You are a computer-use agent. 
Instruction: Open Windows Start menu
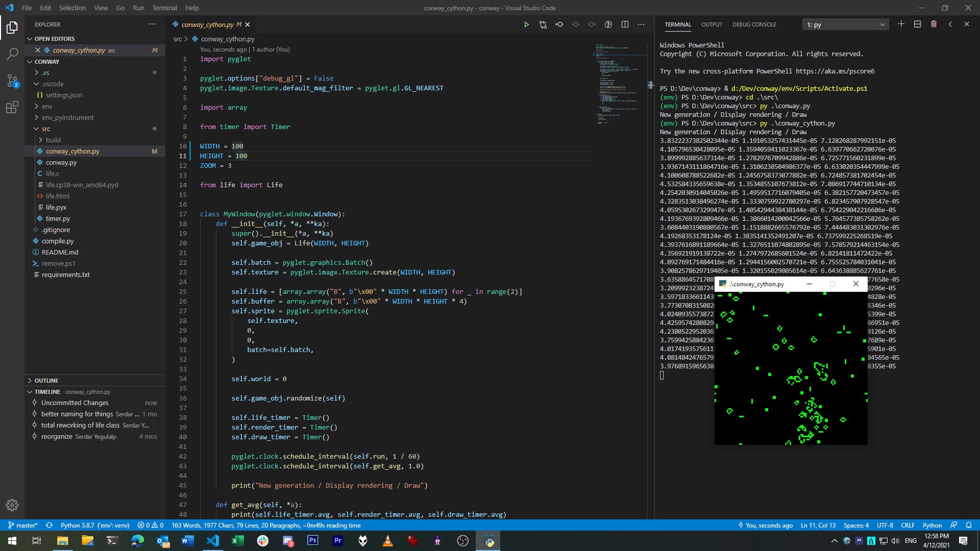point(12,540)
